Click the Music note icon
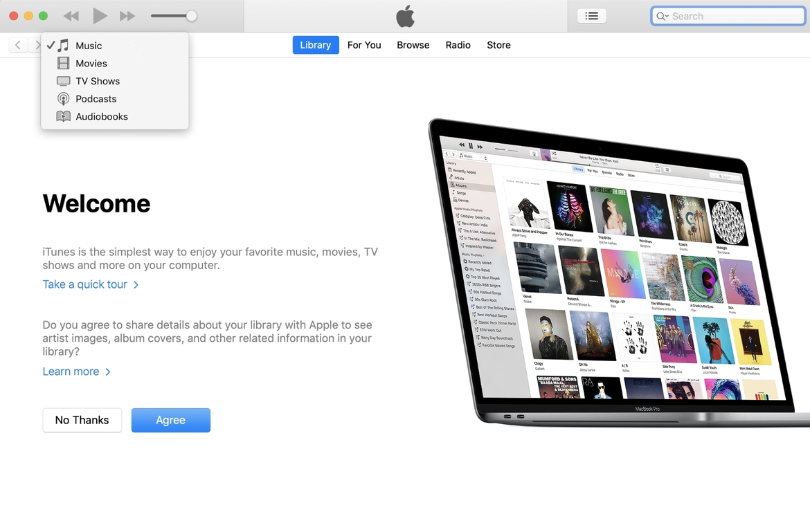Screen dimensions: 810x532 tap(63, 46)
